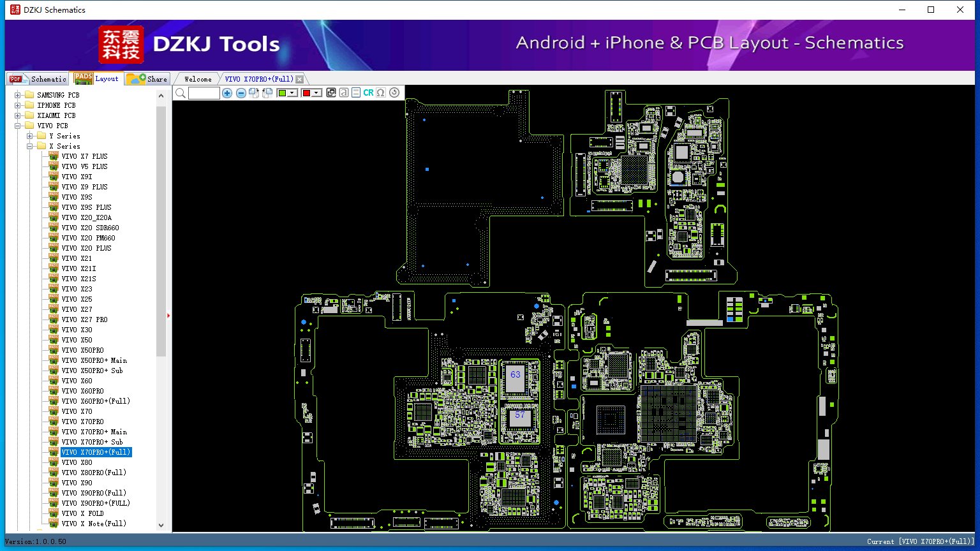The width and height of the screenshot is (980, 551).
Task: Click the tree scrollbar up arrow
Action: point(161,95)
